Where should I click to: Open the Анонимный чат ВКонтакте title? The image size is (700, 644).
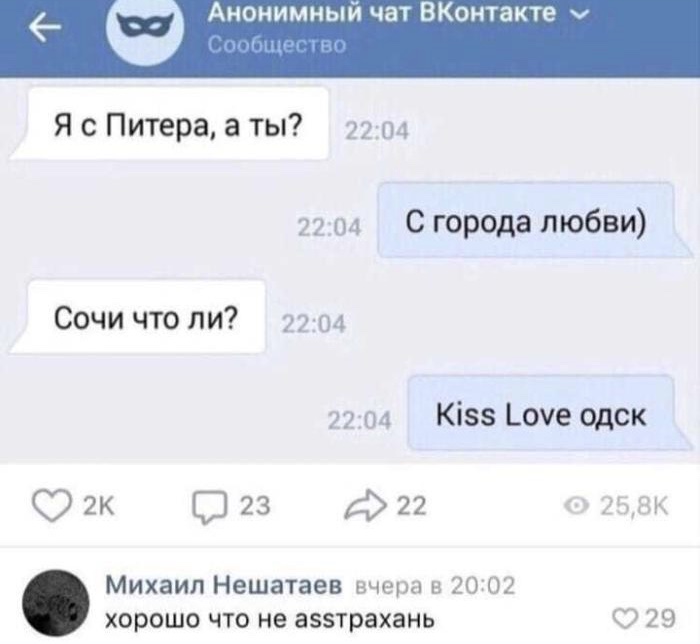pyautogui.click(x=382, y=12)
